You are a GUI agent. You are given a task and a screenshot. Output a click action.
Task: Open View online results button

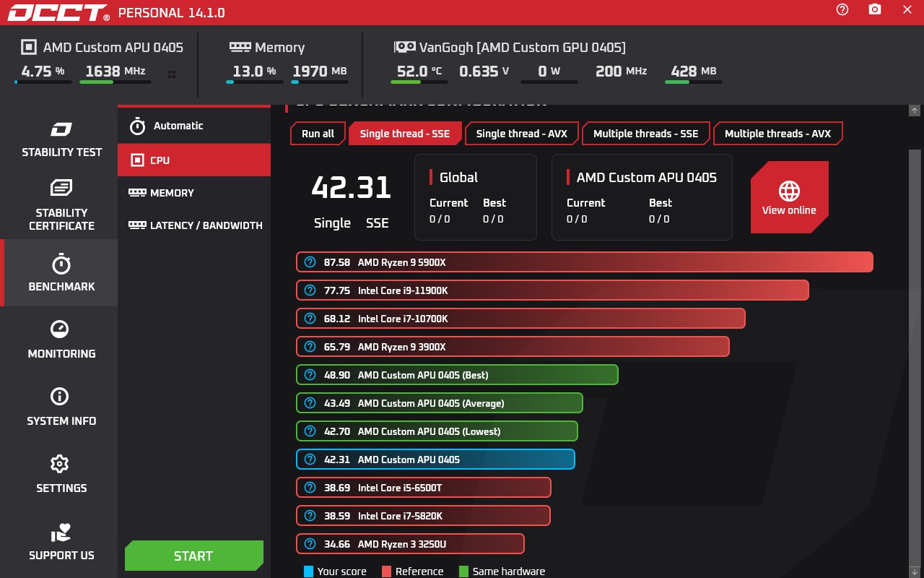[789, 197]
